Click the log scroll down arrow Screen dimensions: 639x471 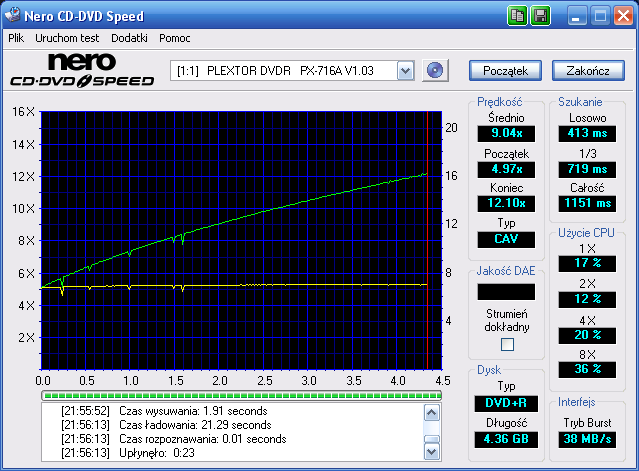[432, 451]
